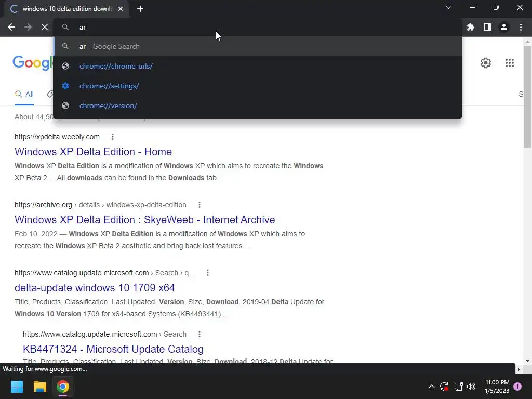
Task: Open Google apps grid
Action: [x=510, y=63]
